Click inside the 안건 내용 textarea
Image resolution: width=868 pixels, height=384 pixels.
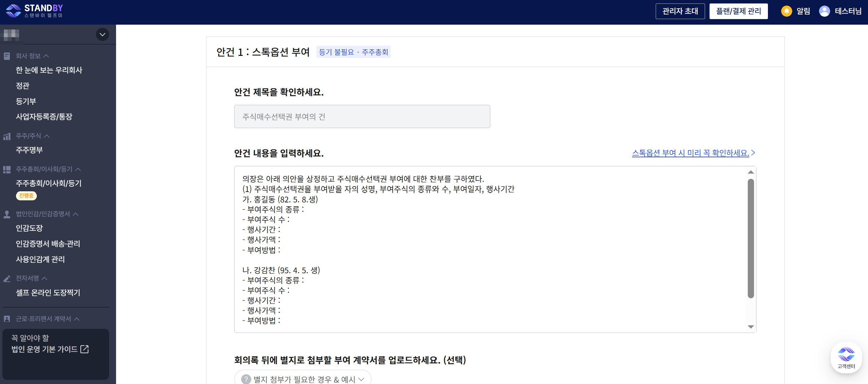pyautogui.click(x=495, y=249)
